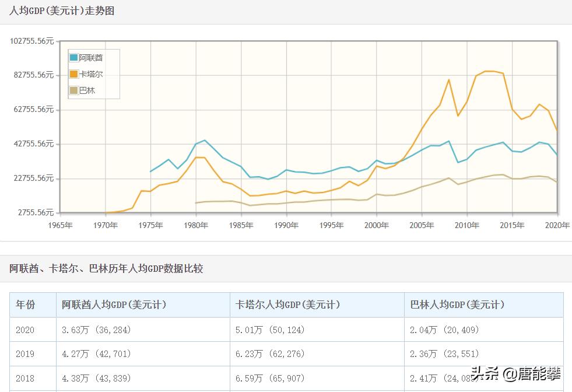This screenshot has height=392, width=572.
Task: Click the 阿联酋、卡塔尔、巴林历年人均GDP数据比较 heading
Action: coord(107,269)
